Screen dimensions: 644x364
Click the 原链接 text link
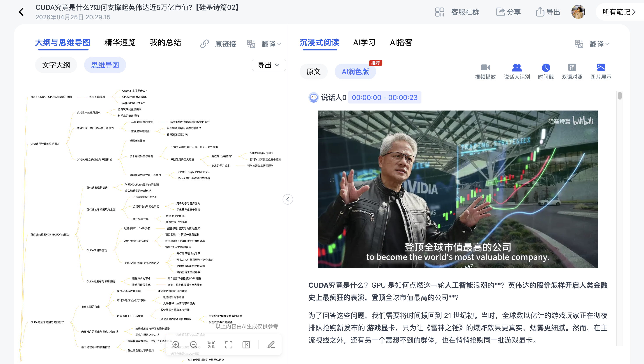pyautogui.click(x=225, y=44)
